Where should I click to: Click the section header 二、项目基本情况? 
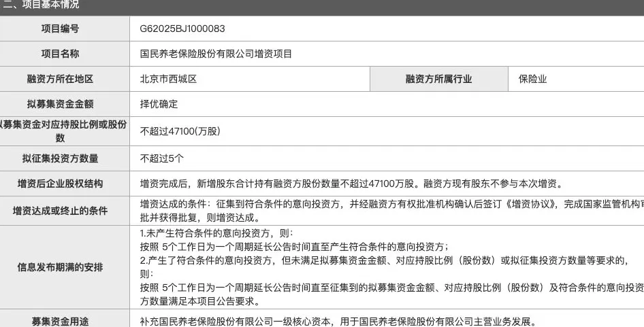41,5
